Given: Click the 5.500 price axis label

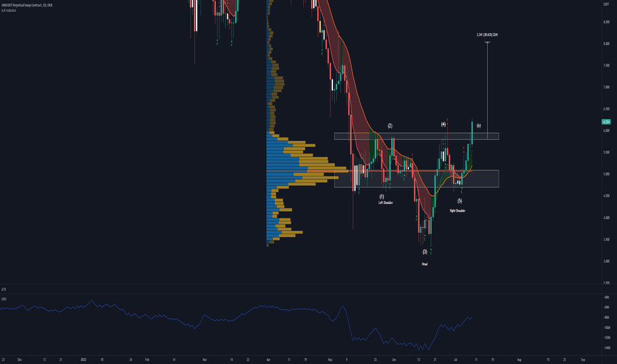Looking at the screenshot, I should 606,152.
